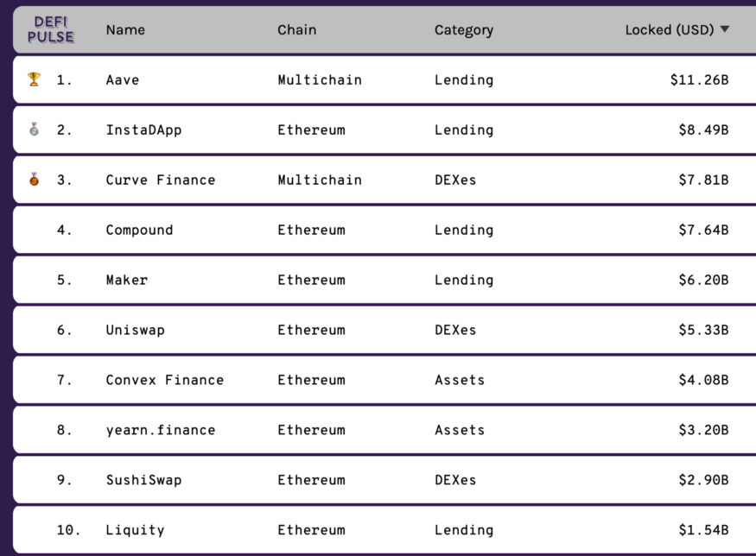Open the Locked (USD) sort dropdown arrow
Image resolution: width=756 pixels, height=556 pixels.
pyautogui.click(x=723, y=29)
